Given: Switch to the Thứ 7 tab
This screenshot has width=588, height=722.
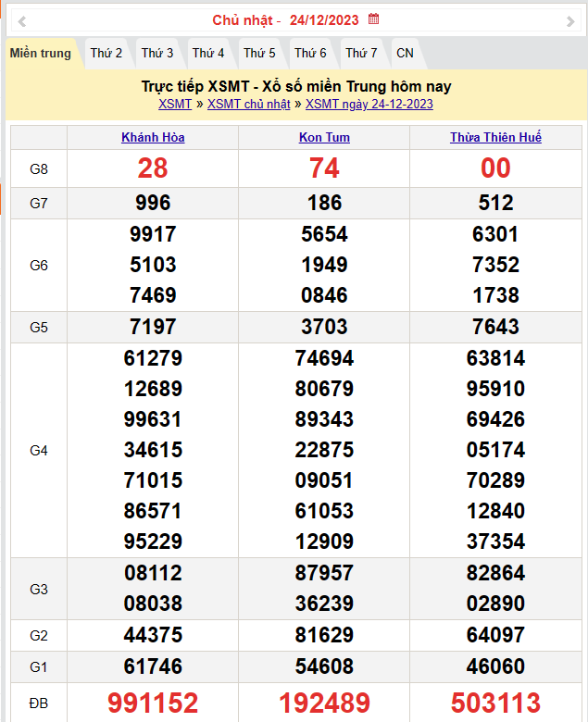Looking at the screenshot, I should (361, 54).
